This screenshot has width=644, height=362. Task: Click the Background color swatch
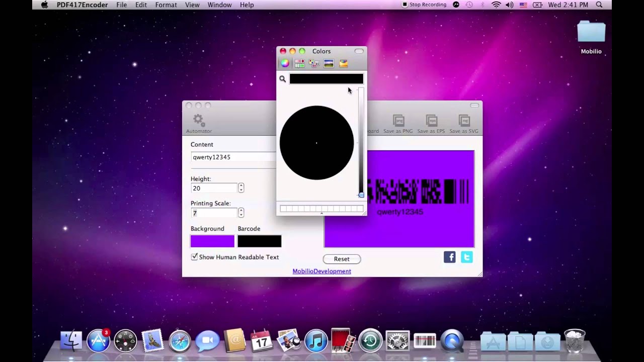click(212, 241)
